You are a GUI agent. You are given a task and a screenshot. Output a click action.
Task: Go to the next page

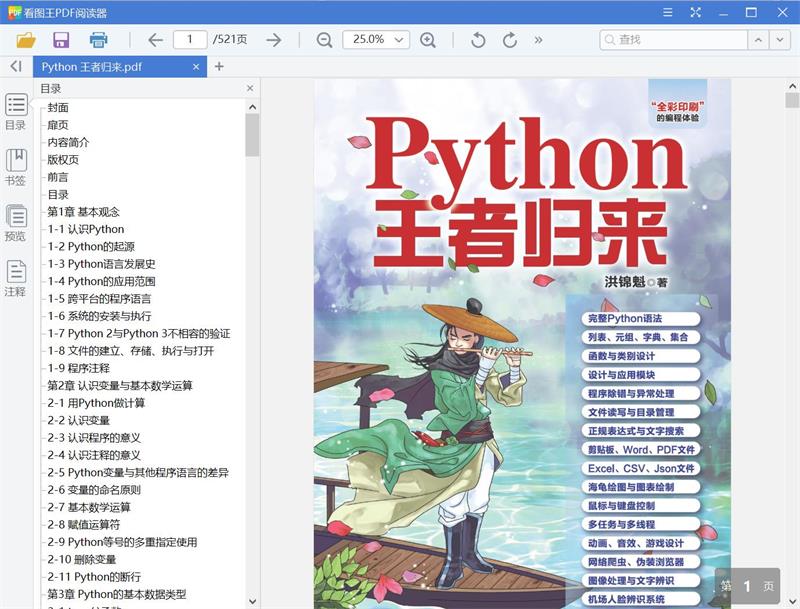pyautogui.click(x=272, y=40)
